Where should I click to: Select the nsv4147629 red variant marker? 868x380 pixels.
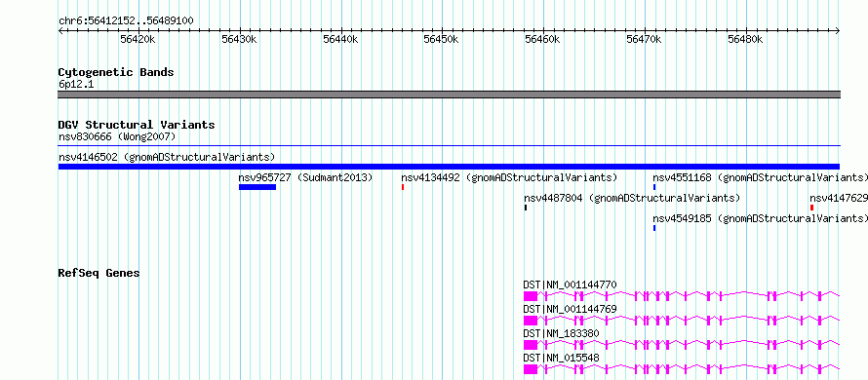pyautogui.click(x=811, y=208)
